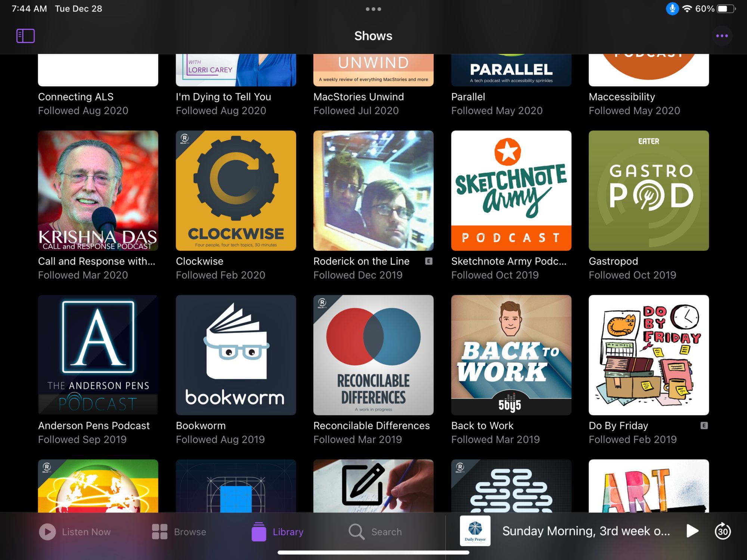The height and width of the screenshot is (560, 747).
Task: Select 'Sketchnote Army Podc...' title
Action: click(x=509, y=261)
